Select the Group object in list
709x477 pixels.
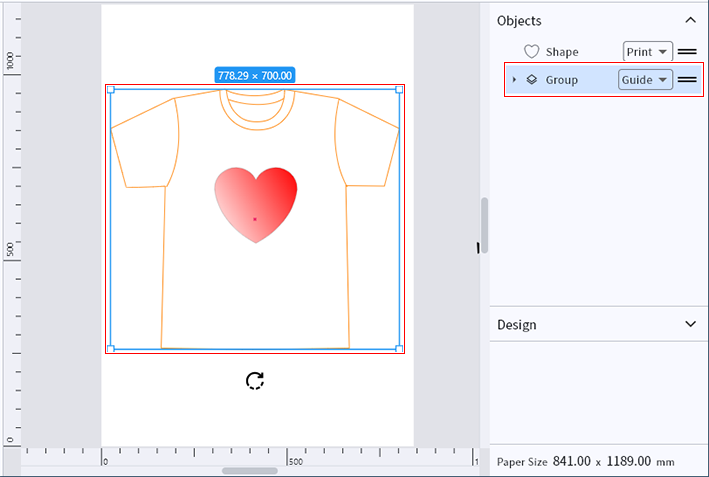coord(561,80)
